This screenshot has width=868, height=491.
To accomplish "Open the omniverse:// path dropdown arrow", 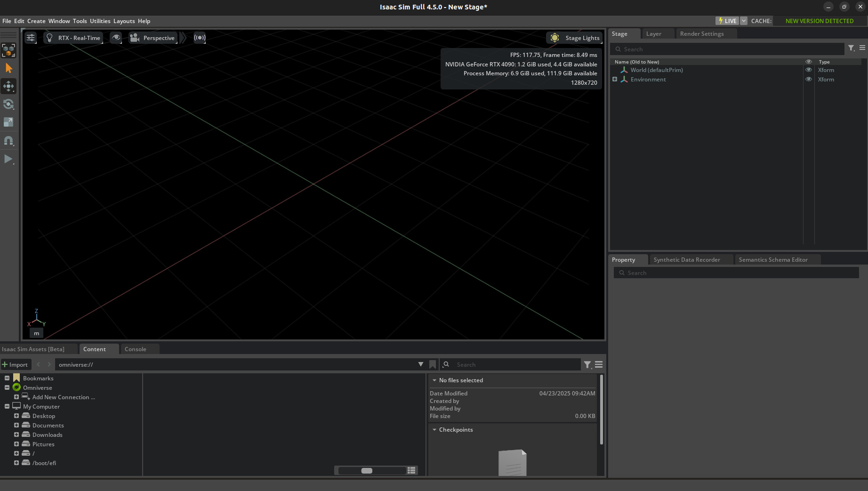I will tap(420, 364).
